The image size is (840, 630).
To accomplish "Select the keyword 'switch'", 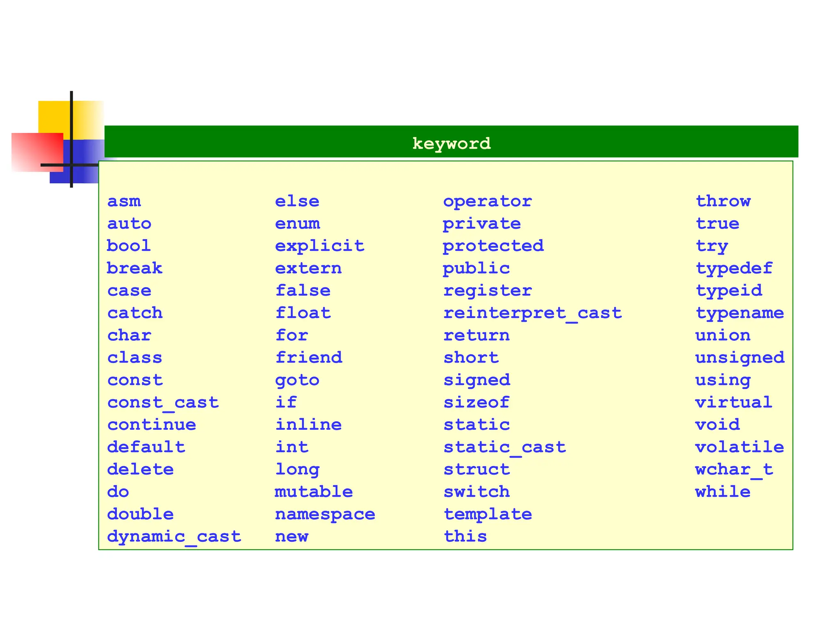I will pyautogui.click(x=476, y=491).
